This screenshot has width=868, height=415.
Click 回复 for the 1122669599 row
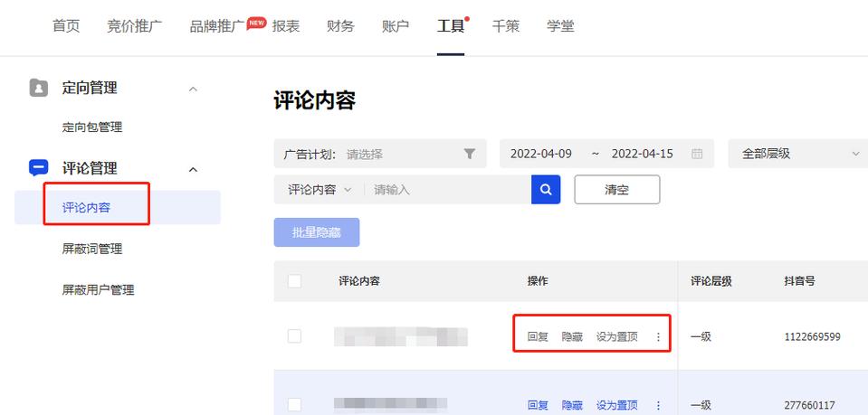click(x=538, y=336)
